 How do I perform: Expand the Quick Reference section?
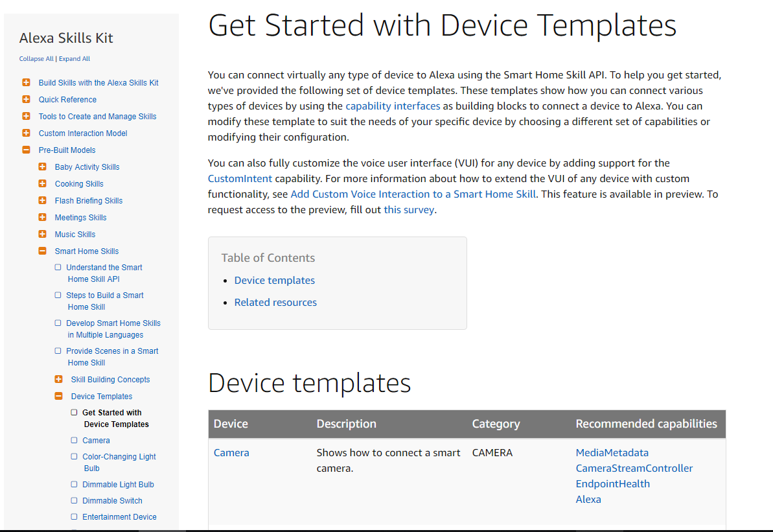pyautogui.click(x=26, y=99)
